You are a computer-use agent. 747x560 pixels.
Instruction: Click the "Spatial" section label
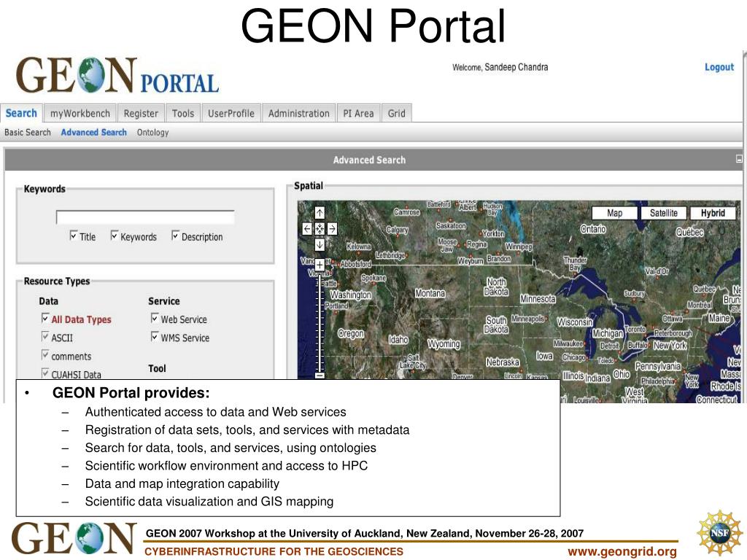309,186
